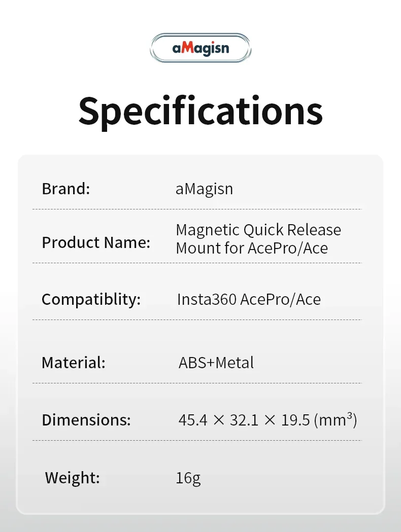Select the Product Name: label

[96, 242]
